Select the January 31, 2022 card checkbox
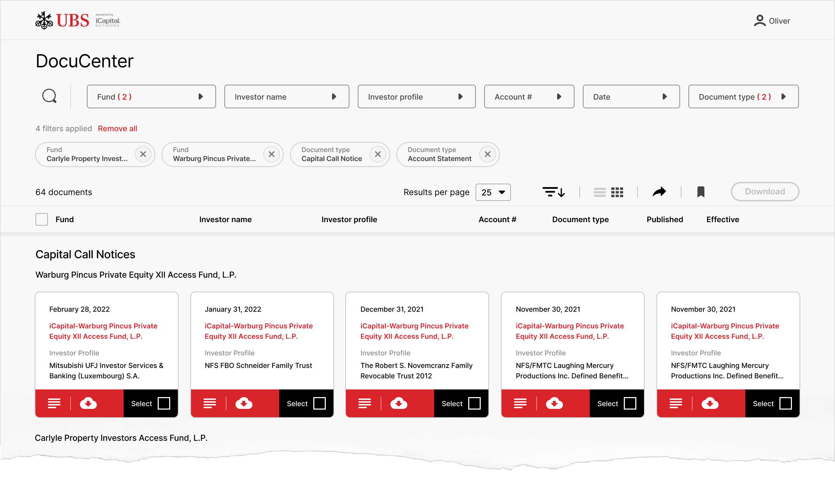Image resolution: width=835 pixels, height=504 pixels. point(320,403)
